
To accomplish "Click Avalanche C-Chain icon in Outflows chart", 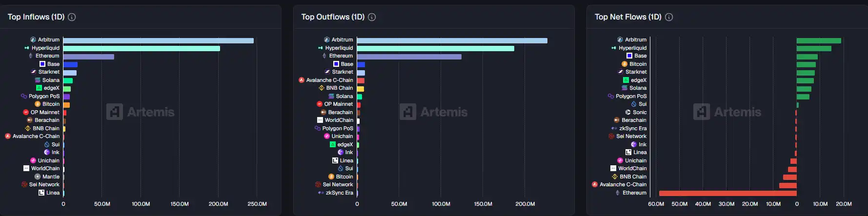I will [x=302, y=80].
